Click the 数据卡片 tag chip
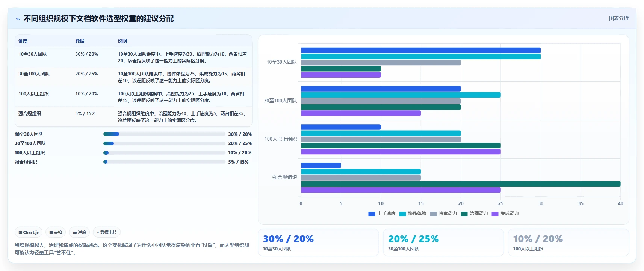Screen dimensions: 644x271 point(107,232)
